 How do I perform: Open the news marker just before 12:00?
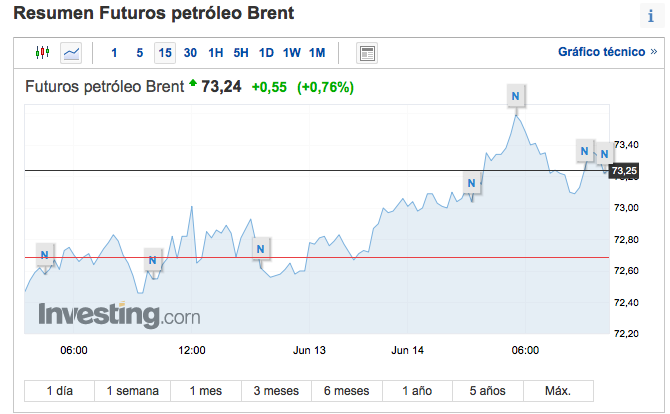[x=153, y=261]
